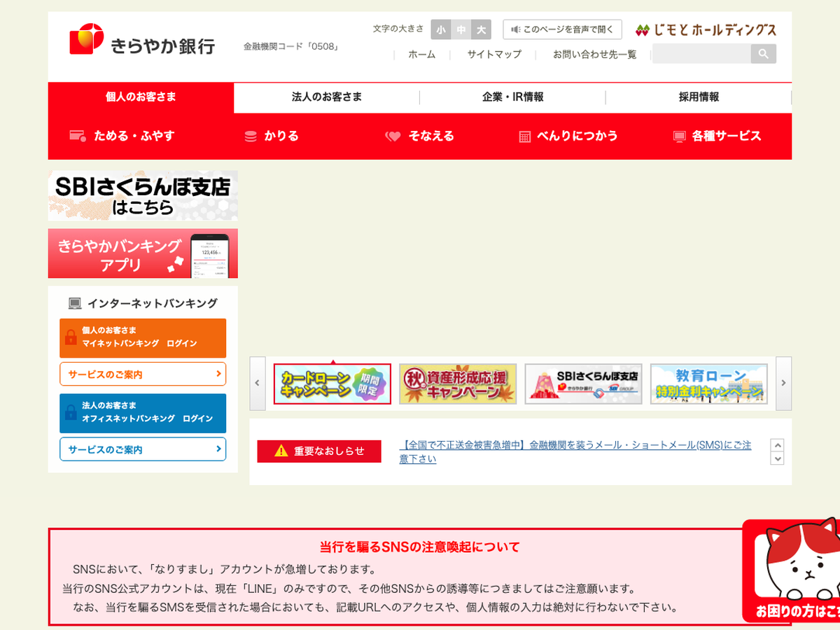The image size is (840, 630).
Task: Set text size to 小
Action: coord(440,29)
